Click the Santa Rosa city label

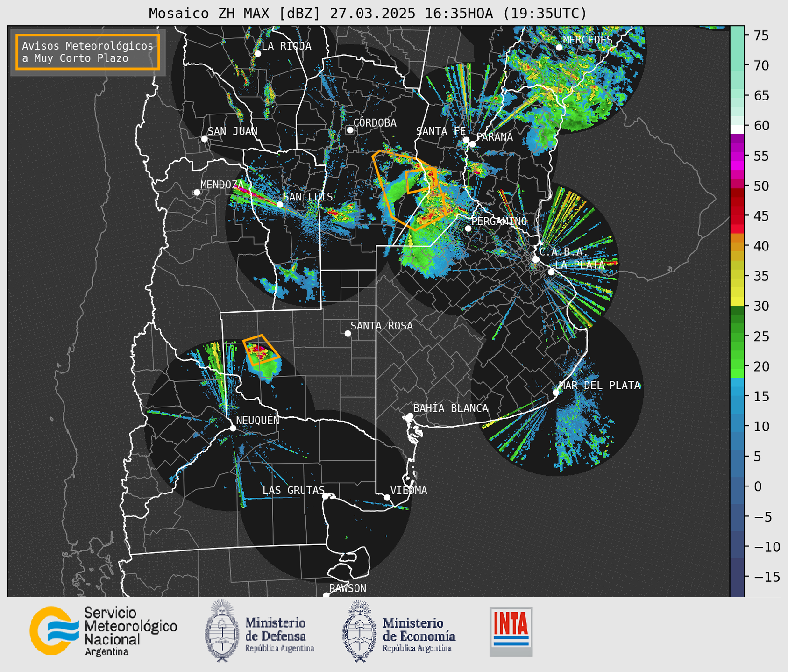point(382,326)
